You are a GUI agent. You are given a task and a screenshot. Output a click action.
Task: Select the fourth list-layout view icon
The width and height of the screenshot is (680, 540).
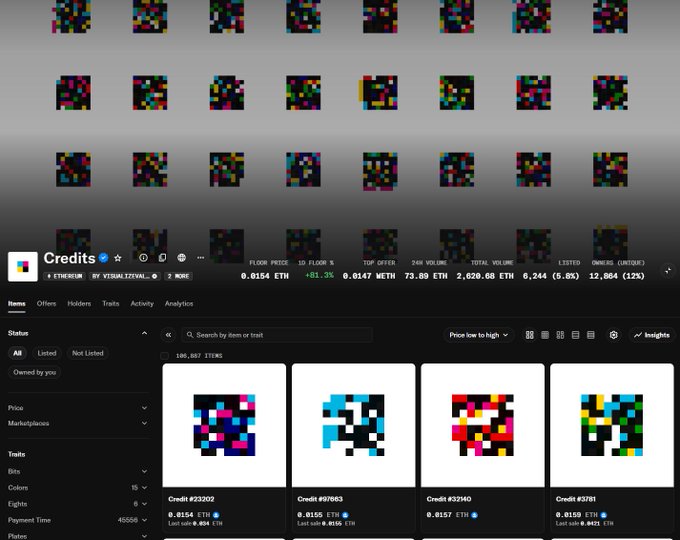coord(575,335)
